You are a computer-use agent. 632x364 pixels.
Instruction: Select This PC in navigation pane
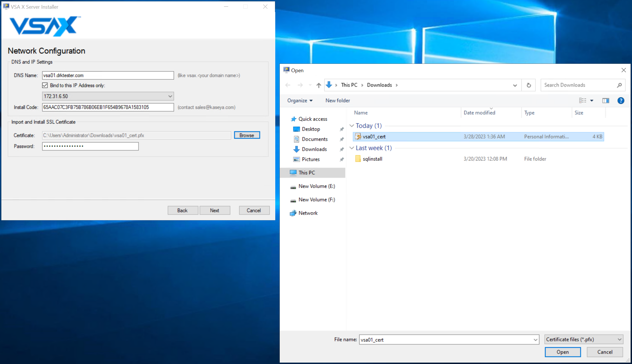point(313,173)
